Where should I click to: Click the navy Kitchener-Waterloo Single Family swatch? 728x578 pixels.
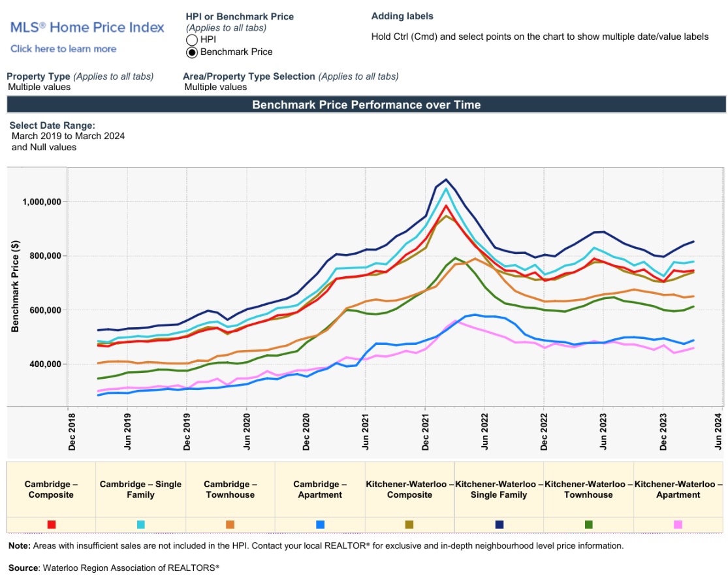499,524
